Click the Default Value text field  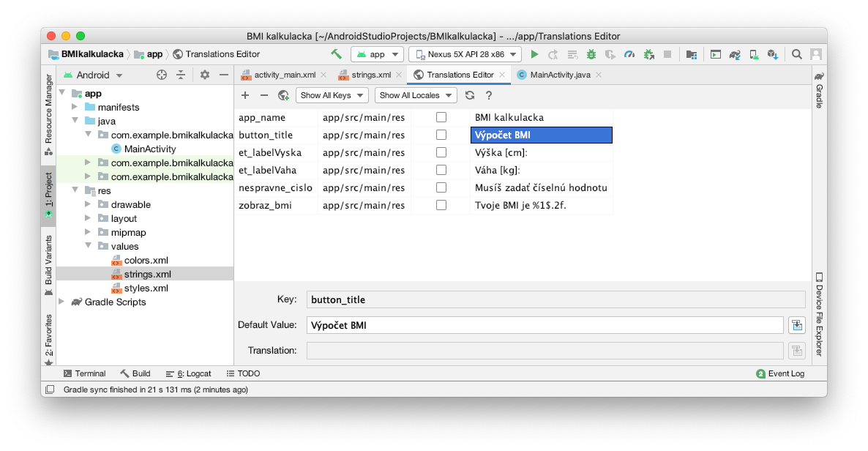[x=545, y=325]
